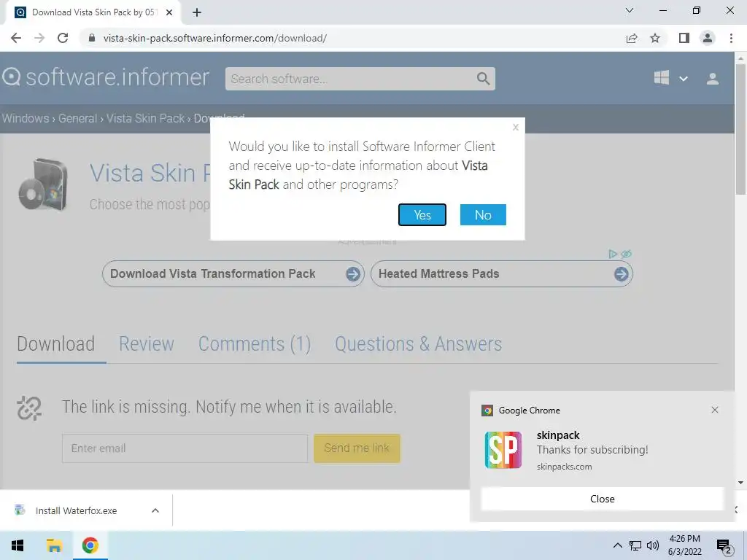Click the Chrome taskbar icon
The image size is (747, 560).
point(90,545)
